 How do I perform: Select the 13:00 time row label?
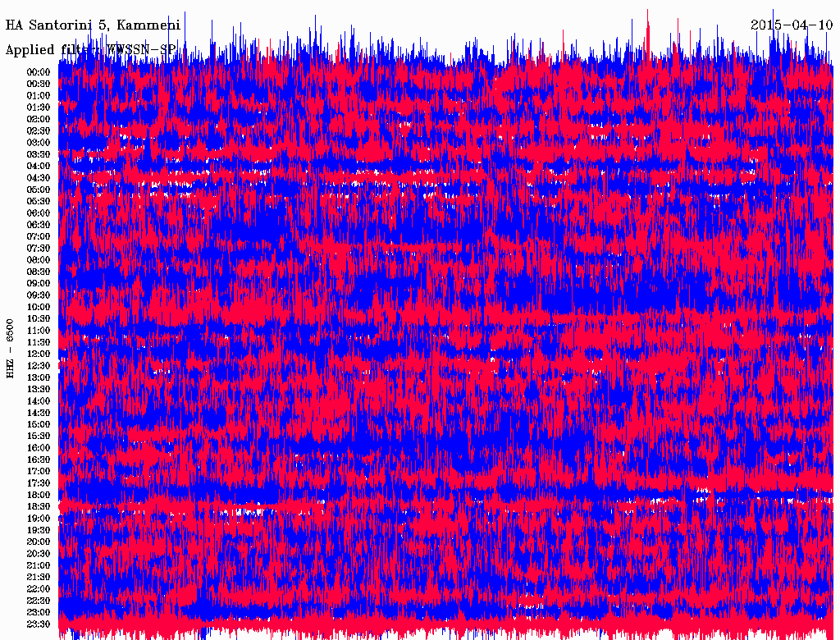pos(39,377)
